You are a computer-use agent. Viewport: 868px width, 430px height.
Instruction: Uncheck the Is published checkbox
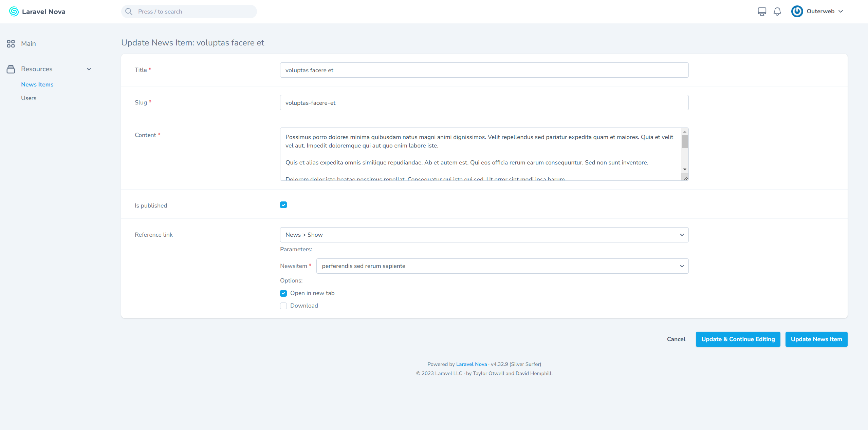coord(283,205)
